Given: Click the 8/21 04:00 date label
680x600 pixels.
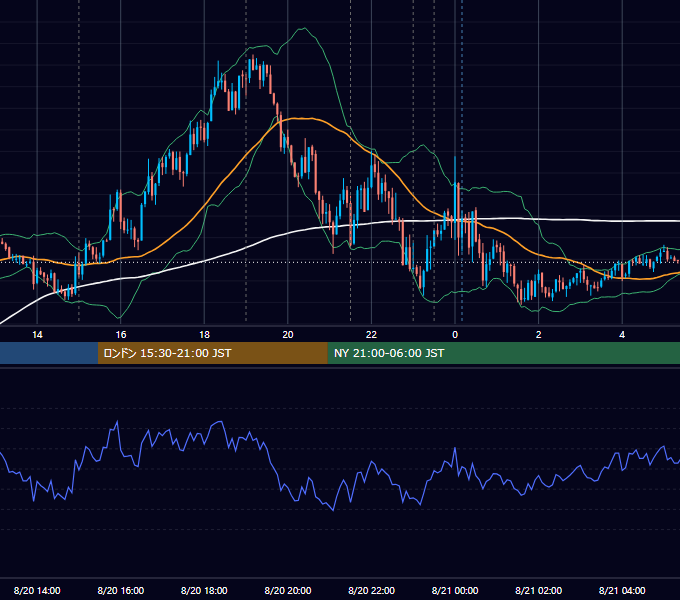Looking at the screenshot, I should [x=622, y=590].
